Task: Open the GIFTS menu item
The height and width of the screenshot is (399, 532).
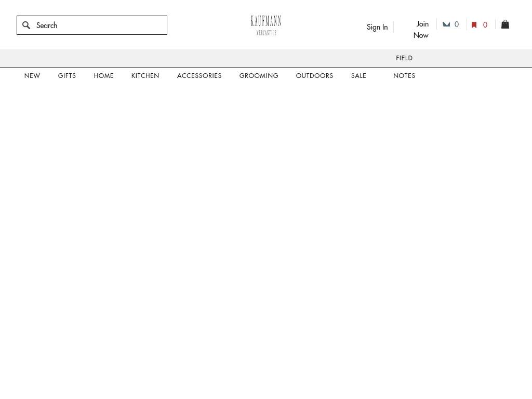Action: (x=67, y=76)
